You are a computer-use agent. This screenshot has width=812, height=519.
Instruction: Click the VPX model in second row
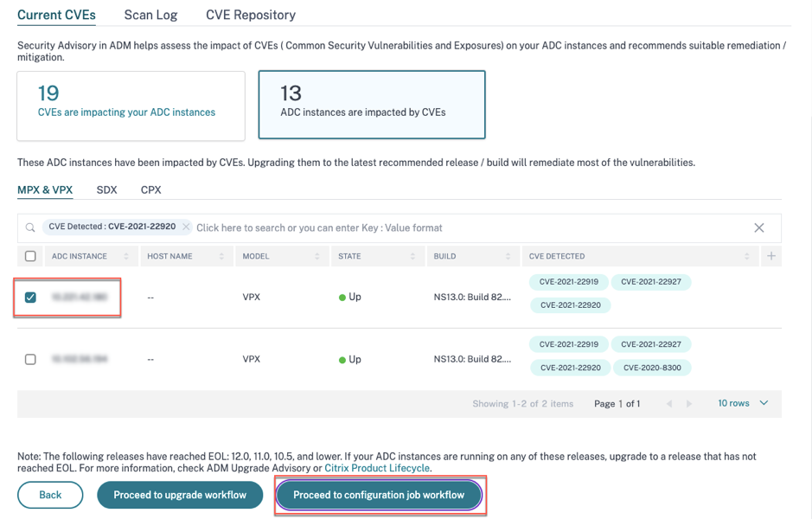point(251,359)
